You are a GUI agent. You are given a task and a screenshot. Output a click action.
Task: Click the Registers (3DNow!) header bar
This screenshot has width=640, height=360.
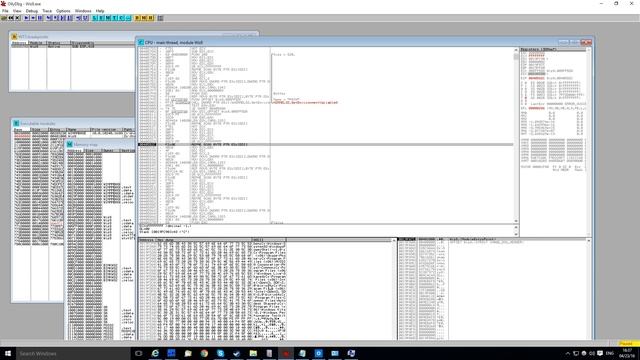553,49
